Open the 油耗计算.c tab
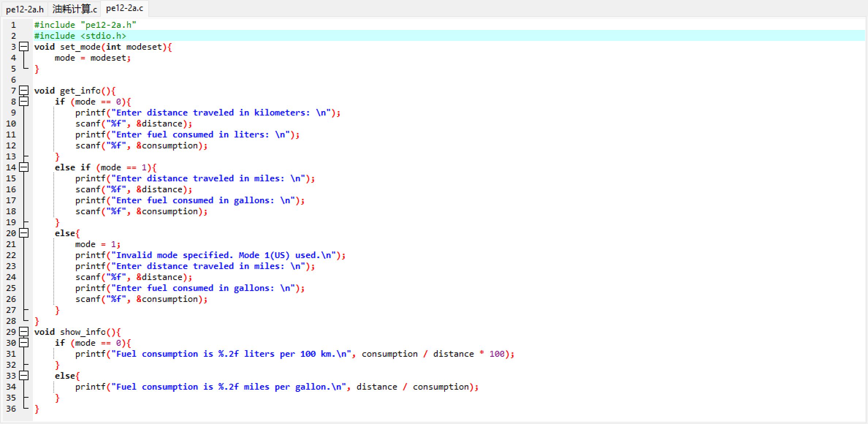Viewport: 868px width, 424px height. point(75,9)
